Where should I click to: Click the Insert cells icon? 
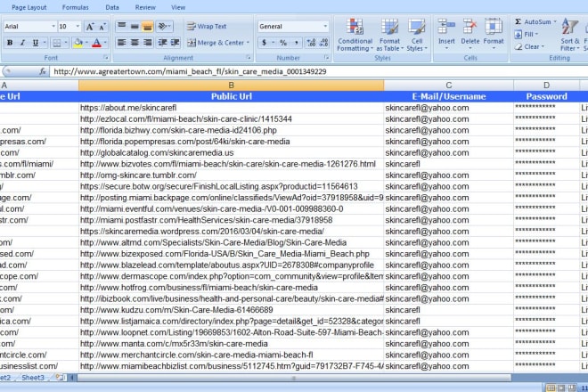[x=446, y=34]
